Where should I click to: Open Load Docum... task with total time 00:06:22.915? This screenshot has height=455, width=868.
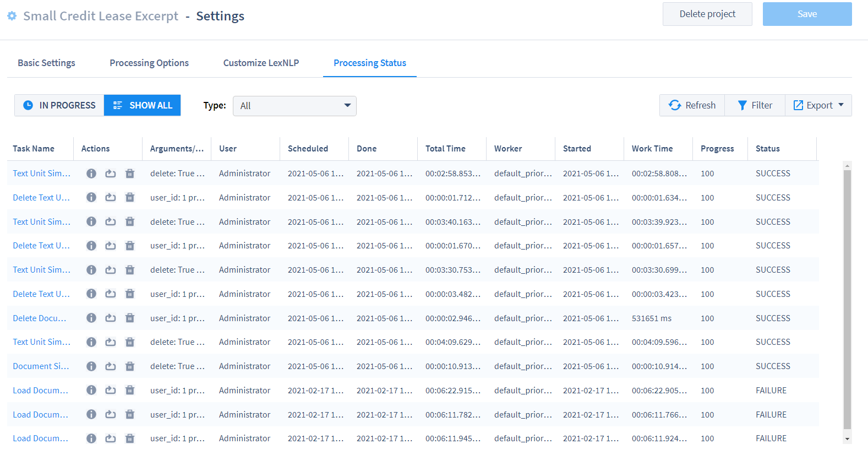click(x=41, y=390)
